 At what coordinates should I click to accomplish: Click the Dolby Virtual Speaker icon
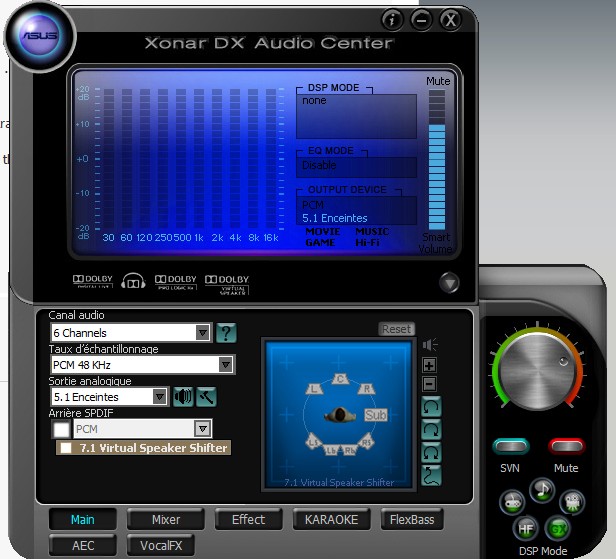click(227, 284)
